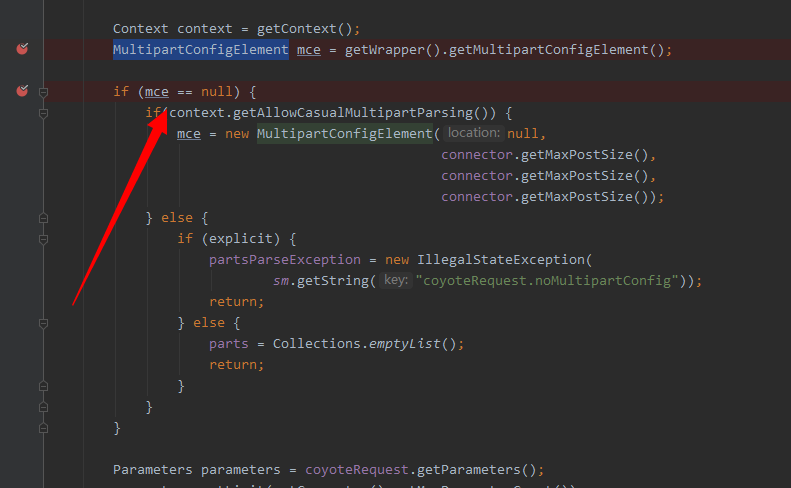Click the 'key:' parameter hint
The image size is (791, 488).
pos(396,280)
